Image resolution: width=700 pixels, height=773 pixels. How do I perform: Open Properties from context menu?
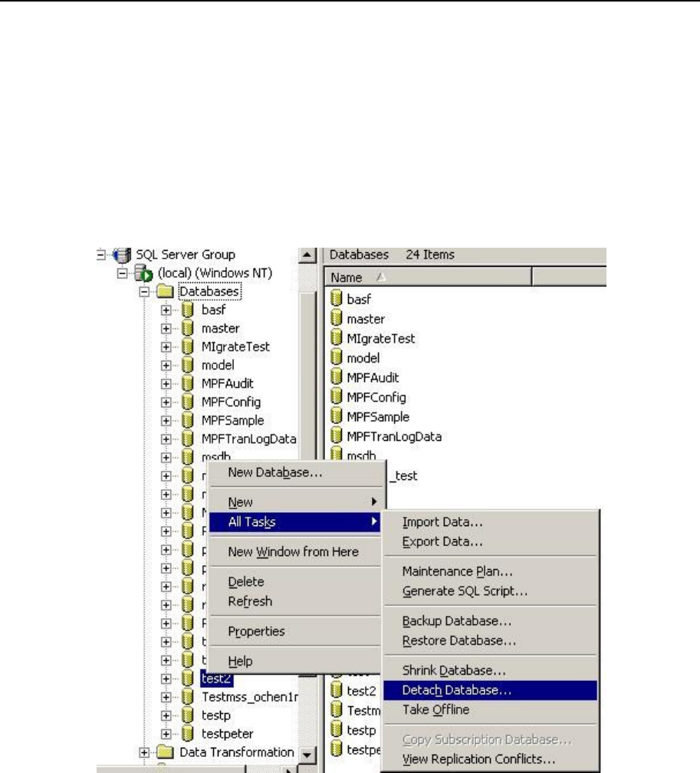pos(294,632)
